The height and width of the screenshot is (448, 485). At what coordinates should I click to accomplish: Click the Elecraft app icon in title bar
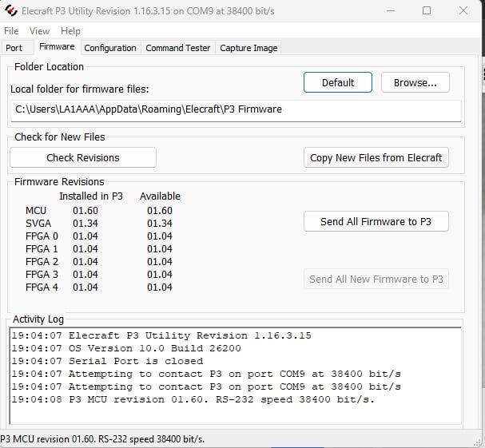[11, 11]
